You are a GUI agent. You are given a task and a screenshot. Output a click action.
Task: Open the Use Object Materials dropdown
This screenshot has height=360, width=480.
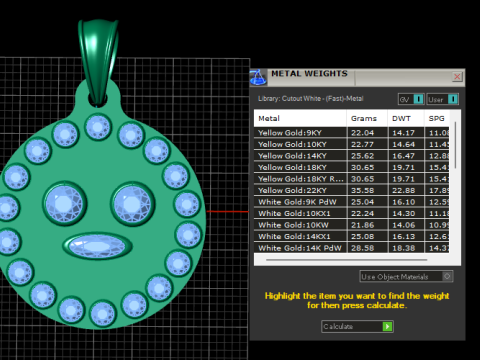pos(406,276)
